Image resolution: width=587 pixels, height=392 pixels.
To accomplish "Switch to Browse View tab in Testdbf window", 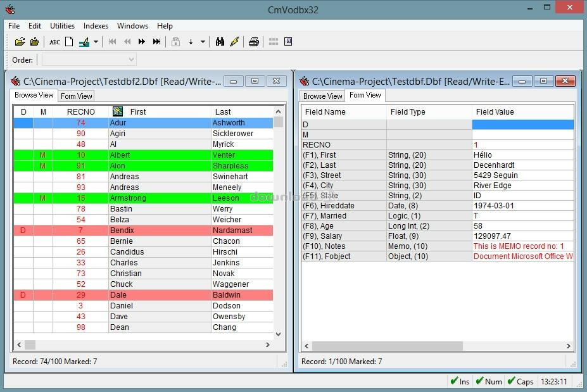I will tap(322, 96).
